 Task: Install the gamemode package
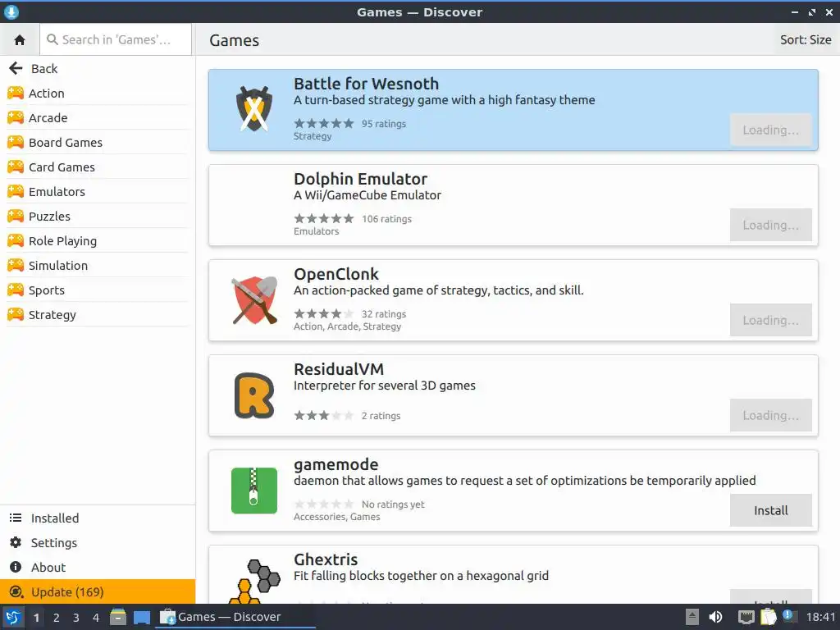[771, 510]
